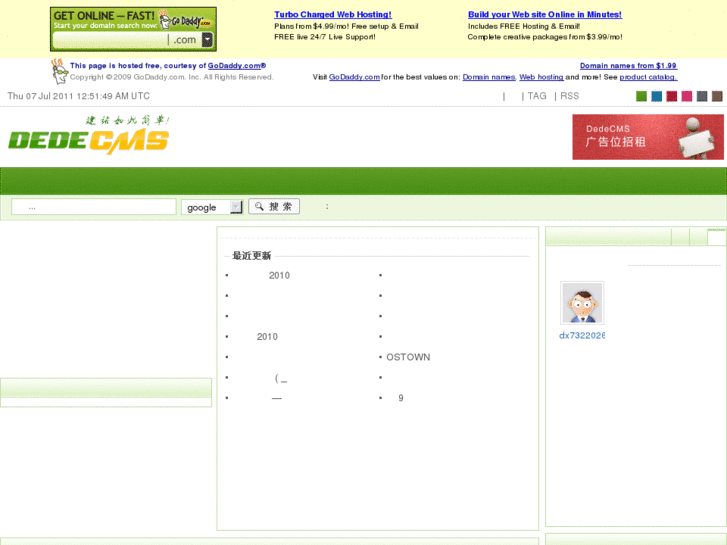Select the slate gray theme swatch

tap(702, 96)
